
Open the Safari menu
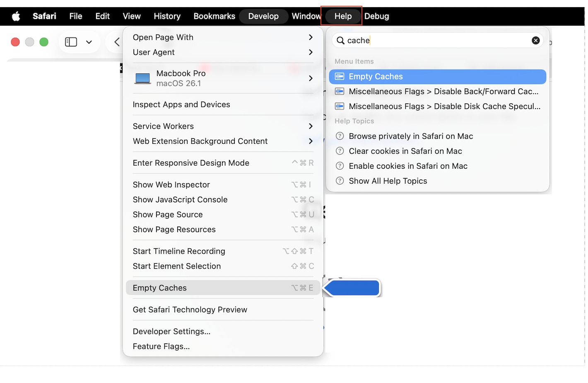pos(44,16)
